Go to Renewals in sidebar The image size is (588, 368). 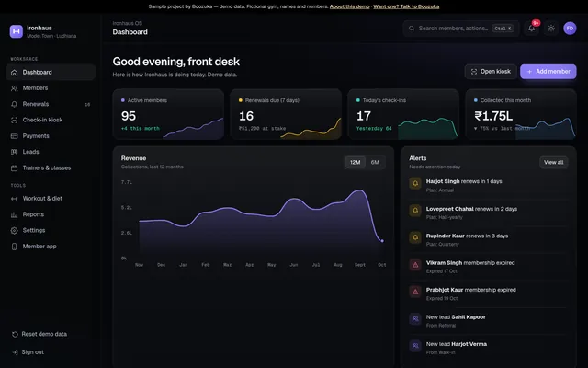click(x=51, y=104)
